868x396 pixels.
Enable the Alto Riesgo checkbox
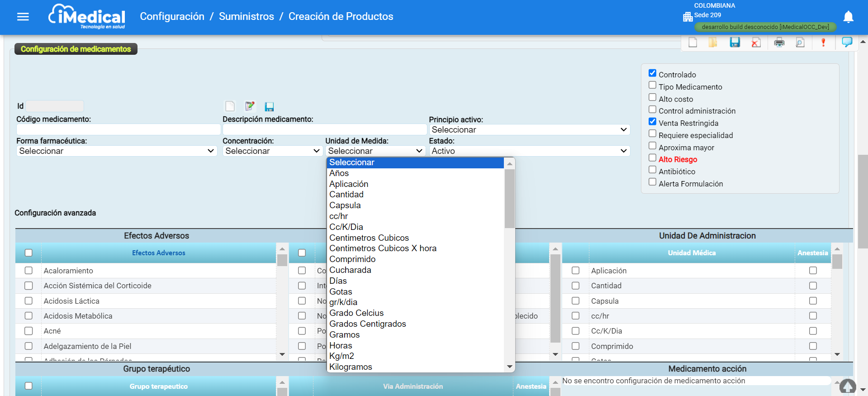(x=652, y=158)
